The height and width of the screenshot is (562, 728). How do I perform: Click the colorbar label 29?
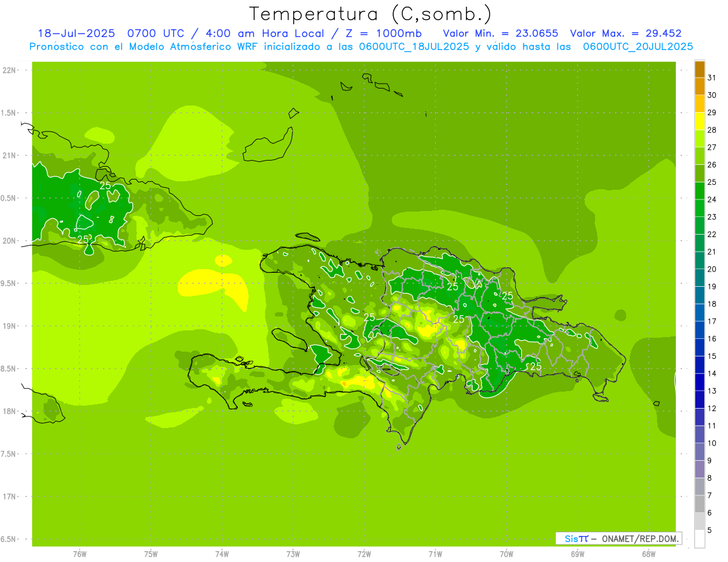pyautogui.click(x=712, y=113)
